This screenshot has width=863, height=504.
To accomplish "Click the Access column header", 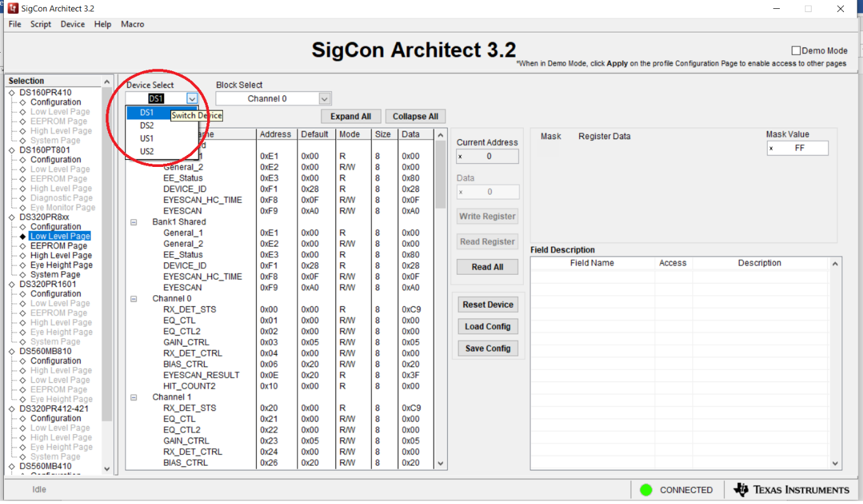I will click(x=672, y=263).
